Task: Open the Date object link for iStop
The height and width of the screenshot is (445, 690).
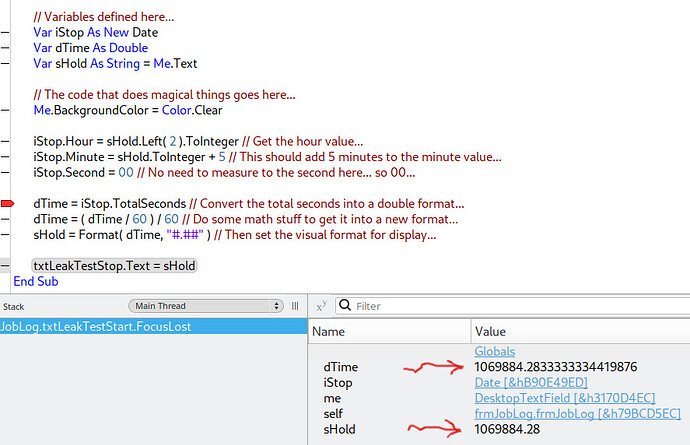Action: pyautogui.click(x=531, y=383)
